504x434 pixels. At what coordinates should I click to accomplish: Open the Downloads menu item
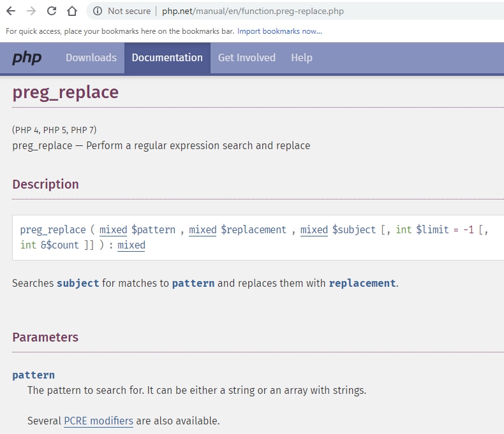[91, 58]
